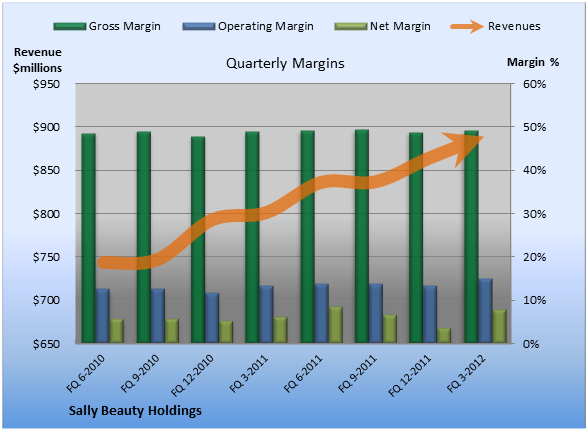This screenshot has height=430, width=587.
Task: Click the FQ 9-2010 gross margin bar
Action: [x=144, y=237]
